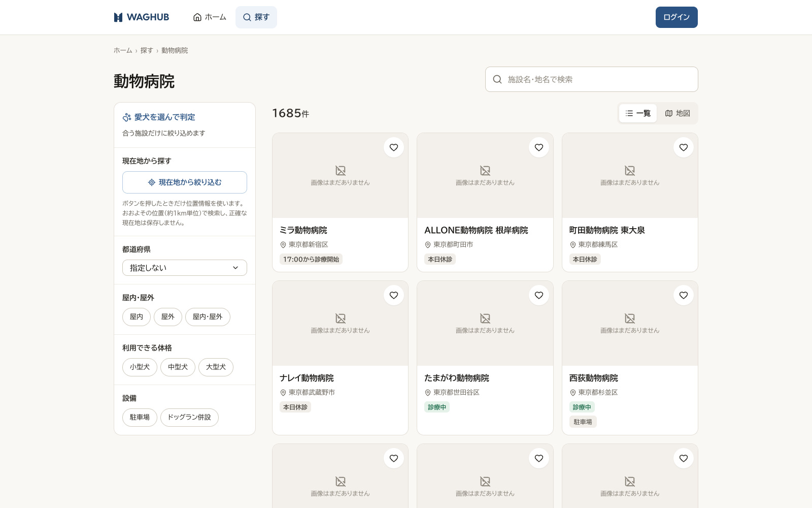Toggle the 屋内・屋外 filter chip
Viewport: 812px width, 508px height.
(x=208, y=317)
